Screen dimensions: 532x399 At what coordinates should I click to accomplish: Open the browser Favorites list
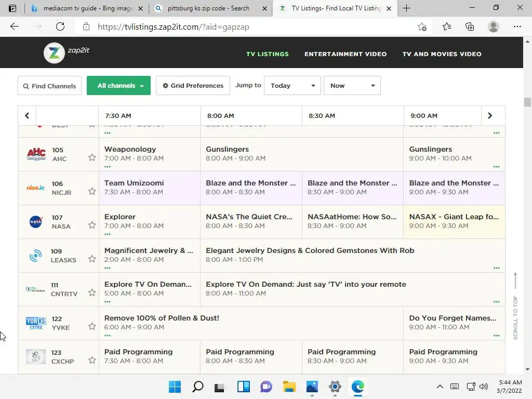pos(447,26)
